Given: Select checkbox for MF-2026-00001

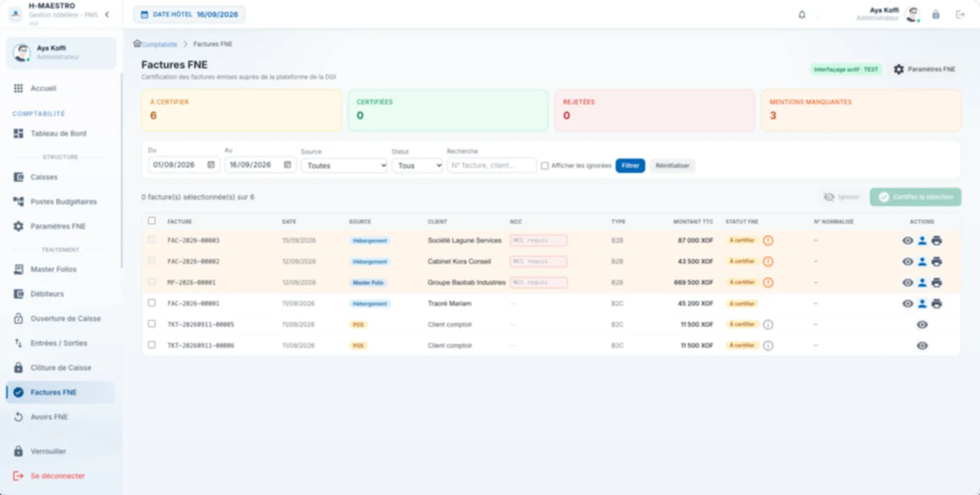Looking at the screenshot, I should click(152, 282).
